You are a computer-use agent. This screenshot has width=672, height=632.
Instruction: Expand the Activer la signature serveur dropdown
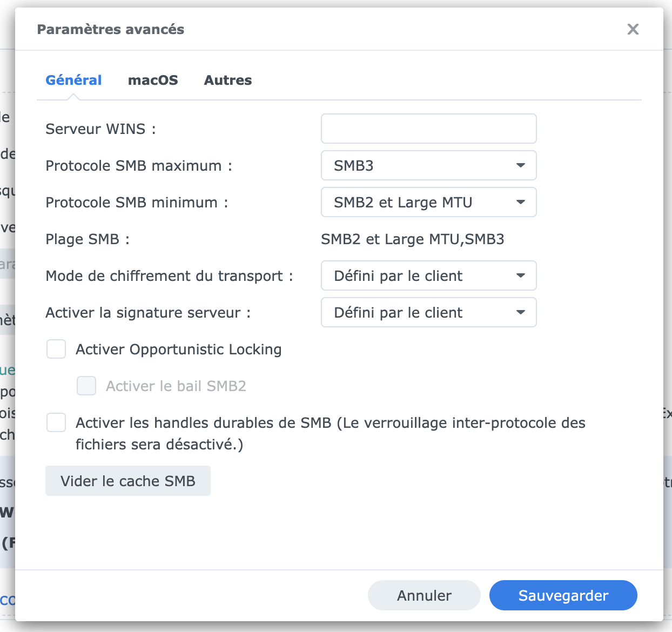tap(428, 312)
